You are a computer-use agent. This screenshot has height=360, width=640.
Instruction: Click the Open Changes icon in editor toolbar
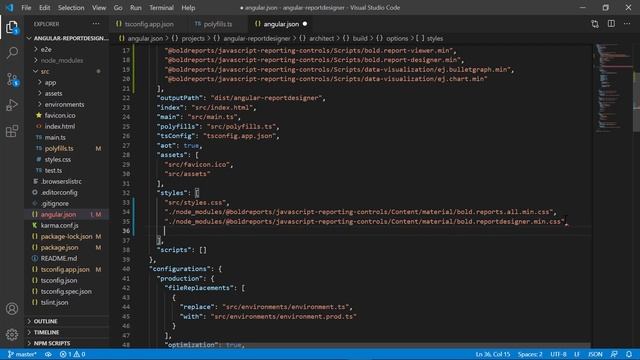595,24
